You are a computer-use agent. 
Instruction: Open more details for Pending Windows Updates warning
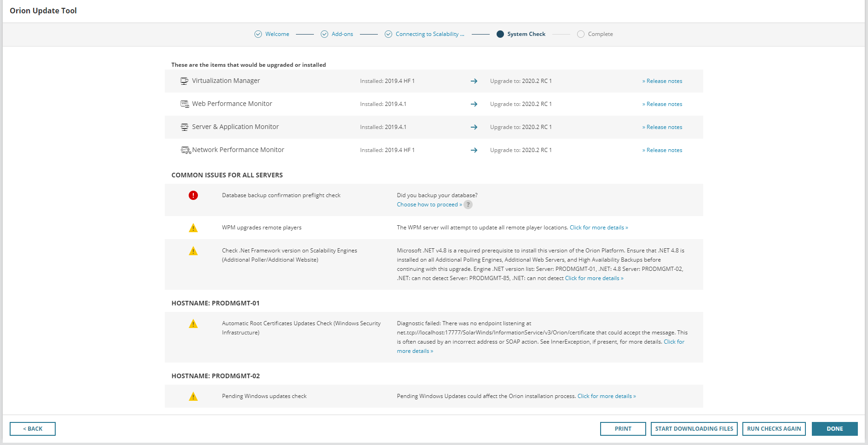607,396
